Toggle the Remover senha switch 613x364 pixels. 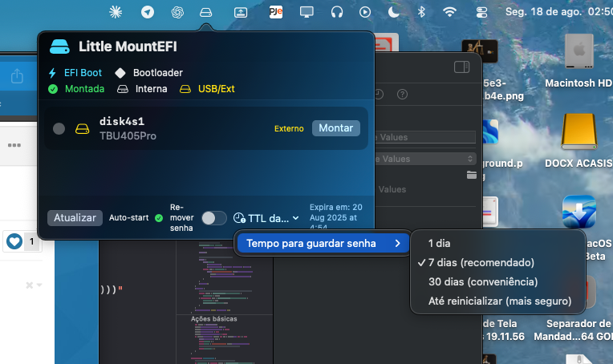214,218
